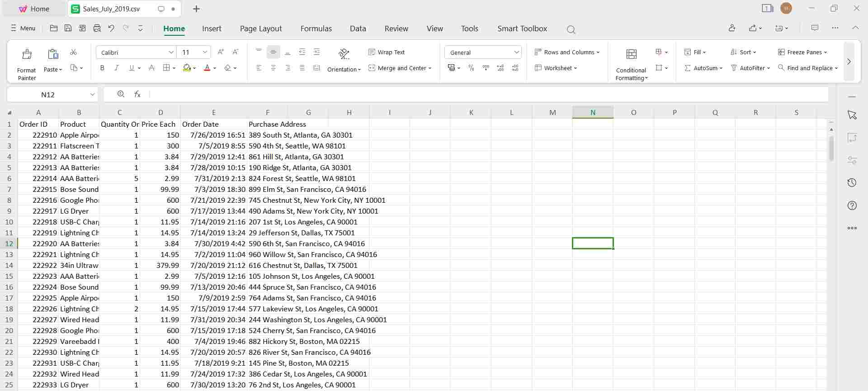The image size is (868, 391).
Task: Click the Open folder icon
Action: [x=53, y=28]
